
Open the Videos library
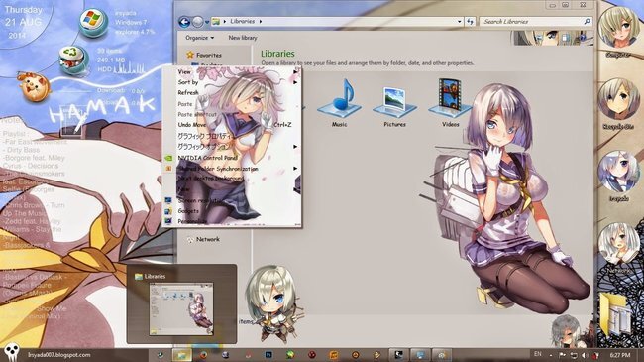coord(450,103)
